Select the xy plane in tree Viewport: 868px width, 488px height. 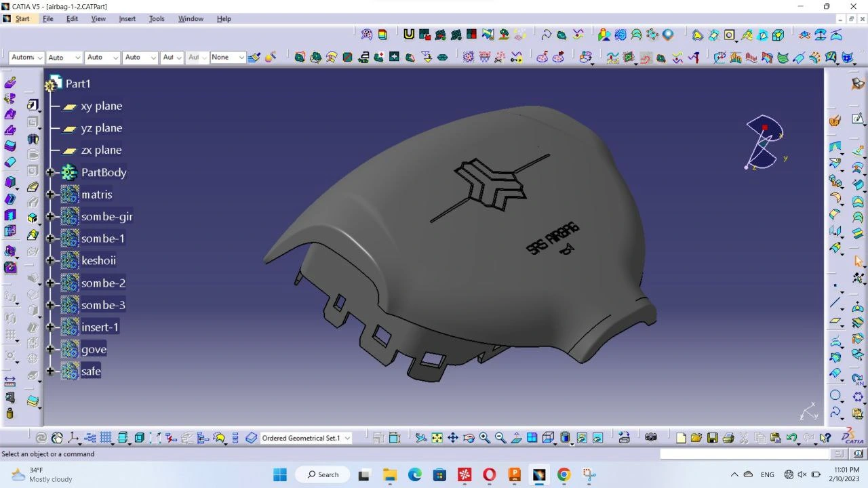pyautogui.click(x=101, y=106)
